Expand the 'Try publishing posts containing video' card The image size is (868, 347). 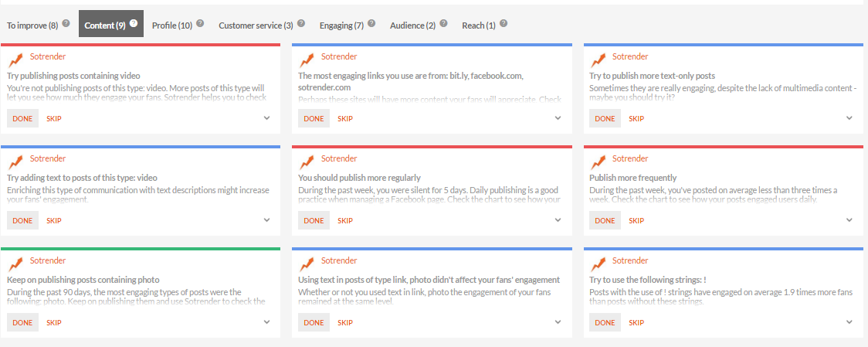pos(266,118)
